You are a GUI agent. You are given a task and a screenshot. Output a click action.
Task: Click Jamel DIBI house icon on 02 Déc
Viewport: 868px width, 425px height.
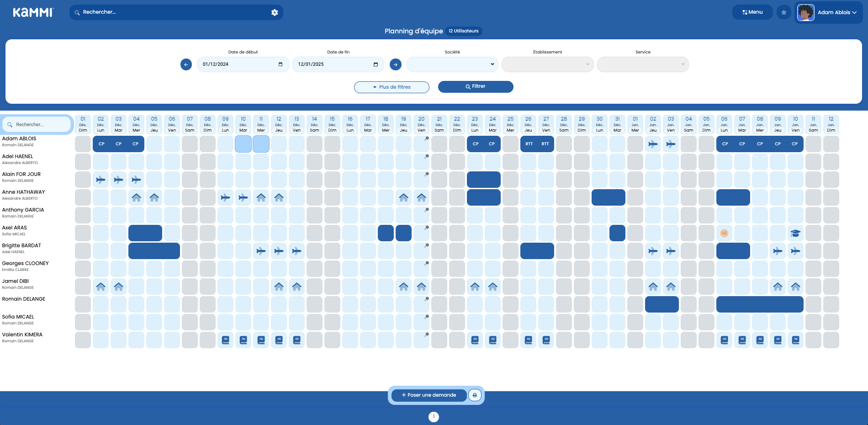101,287
